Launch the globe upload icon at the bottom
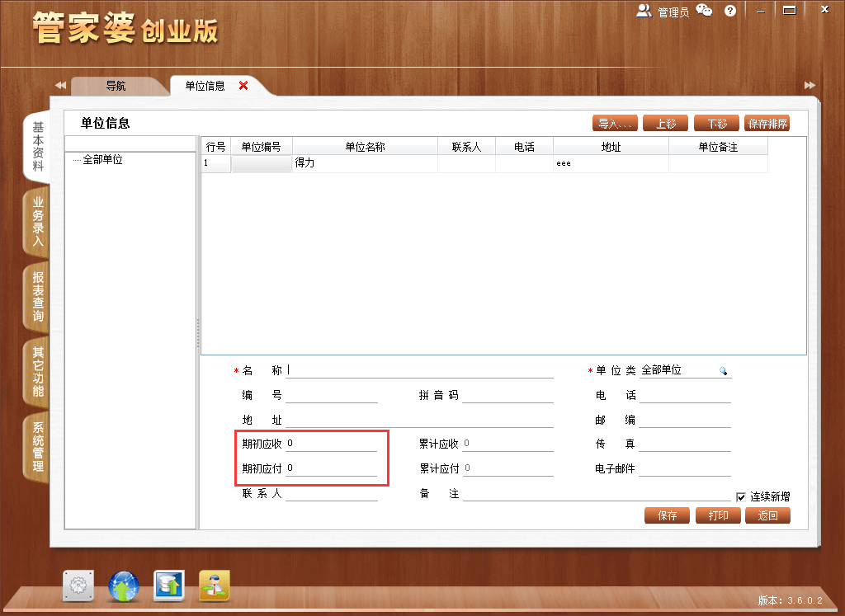The height and width of the screenshot is (616, 845). pyautogui.click(x=123, y=585)
